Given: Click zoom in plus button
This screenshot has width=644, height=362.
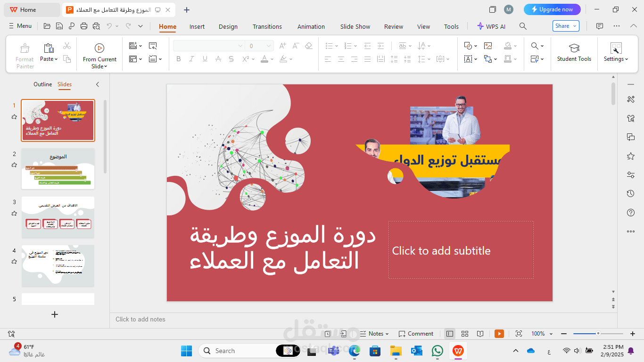Looking at the screenshot, I should 633,334.
